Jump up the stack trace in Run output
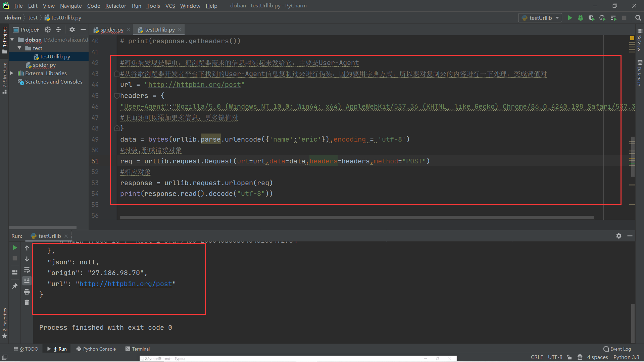 27,248
